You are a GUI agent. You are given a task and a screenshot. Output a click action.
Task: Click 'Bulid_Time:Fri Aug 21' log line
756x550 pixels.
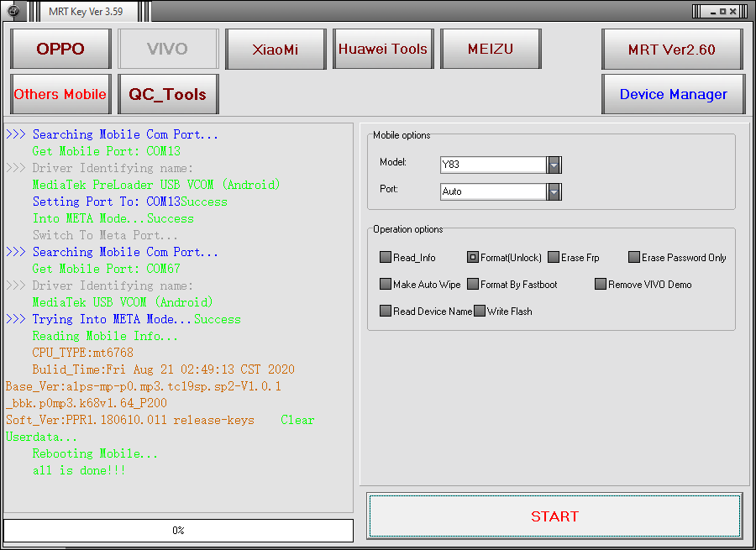point(163,369)
